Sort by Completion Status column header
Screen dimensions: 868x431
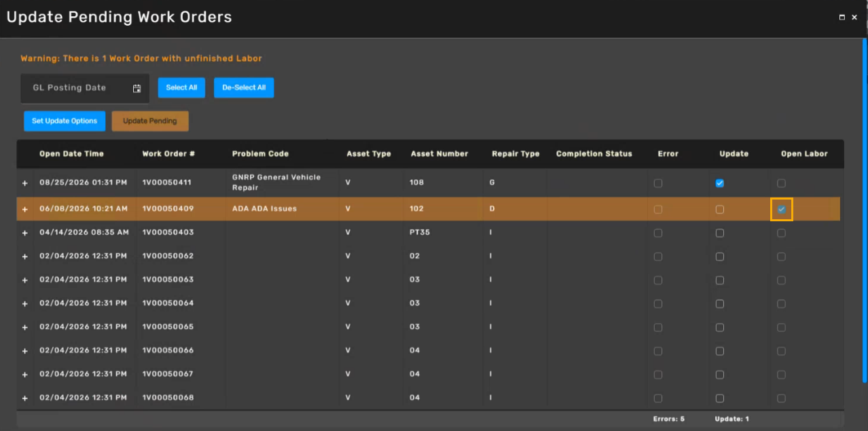594,154
